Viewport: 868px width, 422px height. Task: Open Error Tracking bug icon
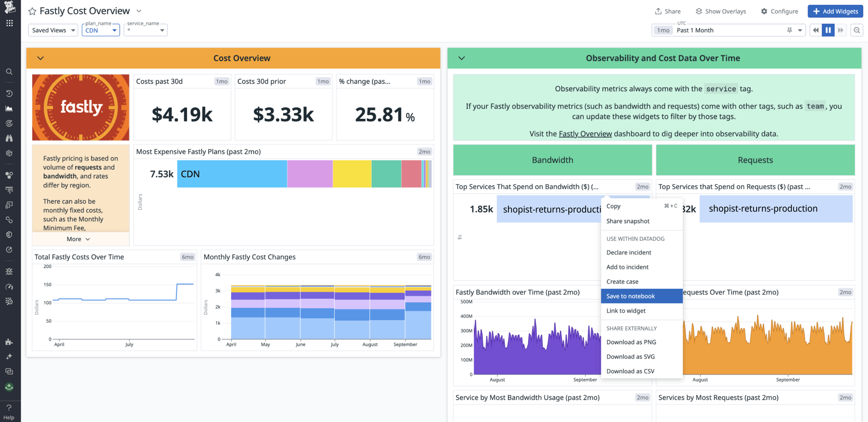pos(9,271)
